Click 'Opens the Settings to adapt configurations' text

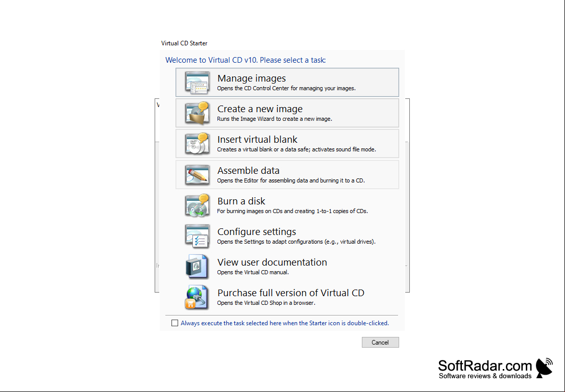tap(296, 242)
